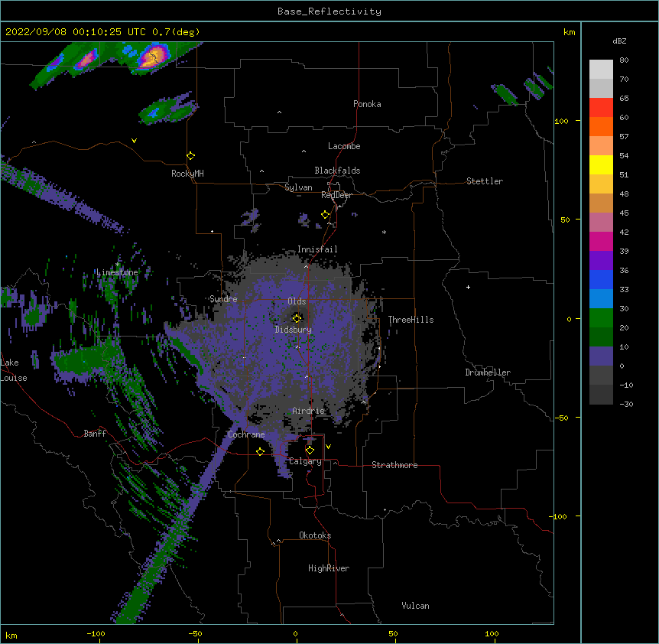
Task: Select the 10 dBZ slate-blue color swatch
Action: click(x=601, y=356)
